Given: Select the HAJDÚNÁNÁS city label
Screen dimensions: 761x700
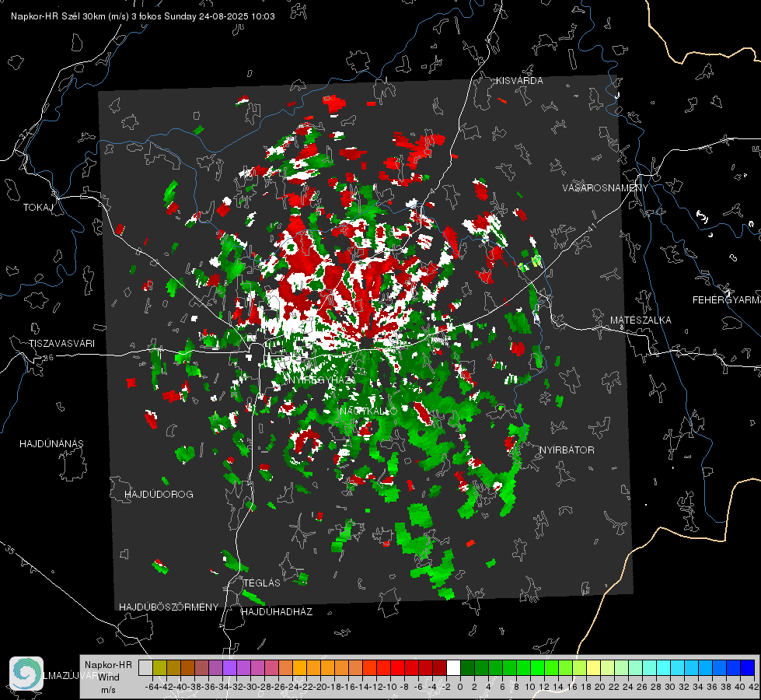Looking at the screenshot, I should (51, 444).
